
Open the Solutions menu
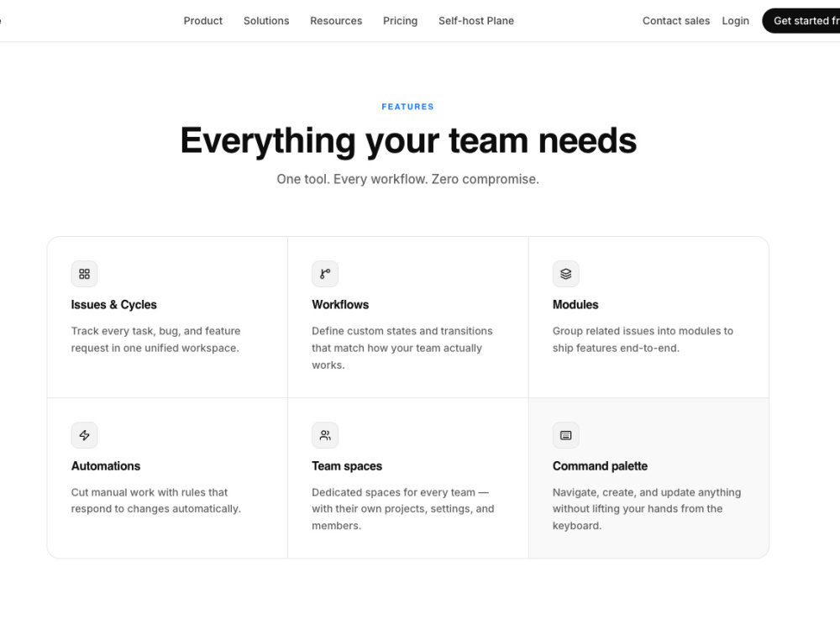pos(266,21)
